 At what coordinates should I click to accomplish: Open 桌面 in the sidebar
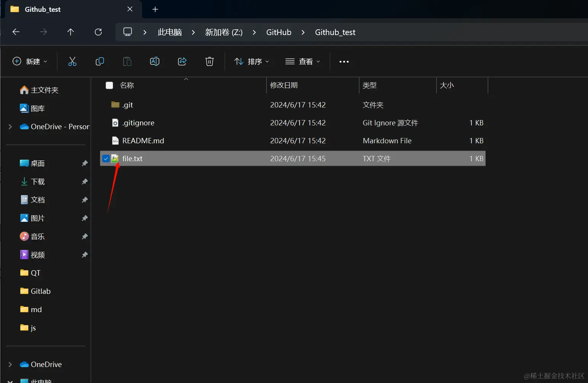click(x=32, y=163)
